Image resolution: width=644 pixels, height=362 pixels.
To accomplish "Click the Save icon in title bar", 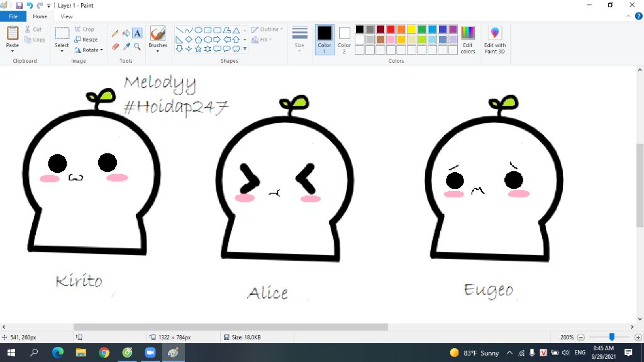I will pyautogui.click(x=19, y=5).
